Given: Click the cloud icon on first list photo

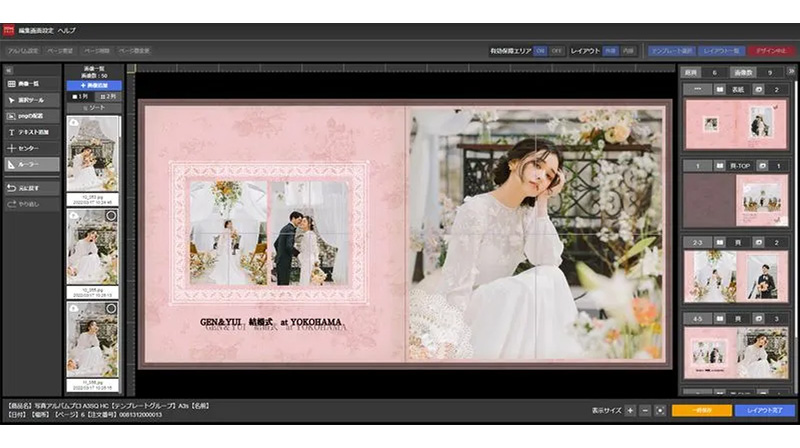Looking at the screenshot, I should pyautogui.click(x=74, y=122).
